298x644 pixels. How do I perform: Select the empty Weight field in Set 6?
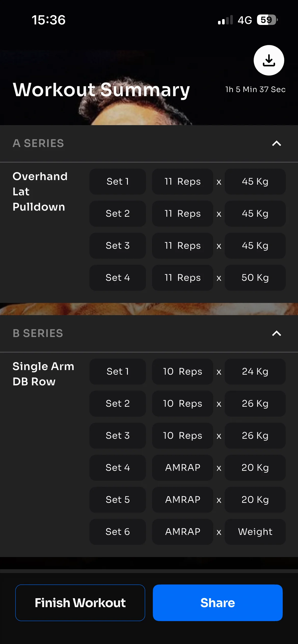coord(255,532)
